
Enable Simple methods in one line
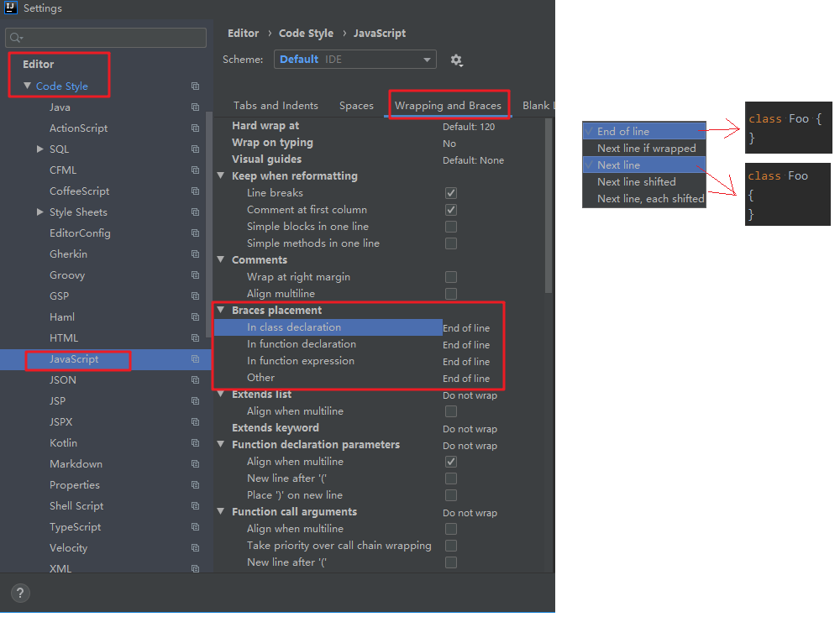451,243
